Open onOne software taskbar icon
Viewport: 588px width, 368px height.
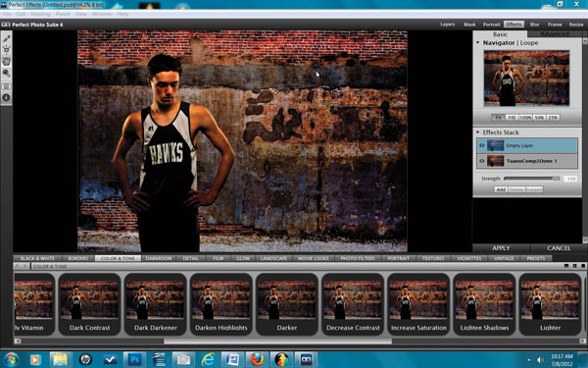coord(306,360)
